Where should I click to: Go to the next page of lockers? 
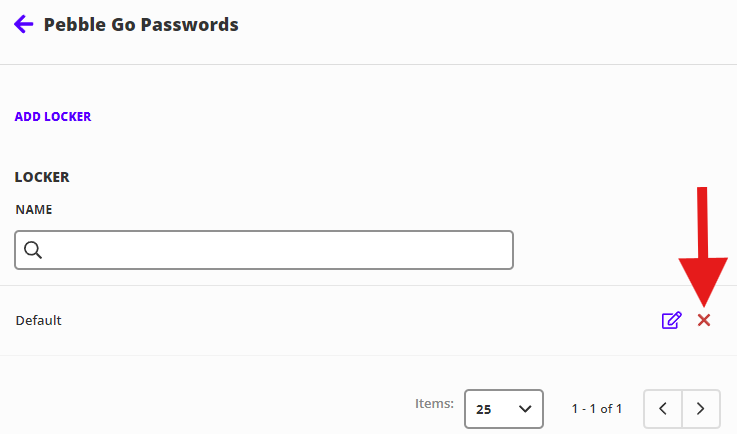pos(701,408)
